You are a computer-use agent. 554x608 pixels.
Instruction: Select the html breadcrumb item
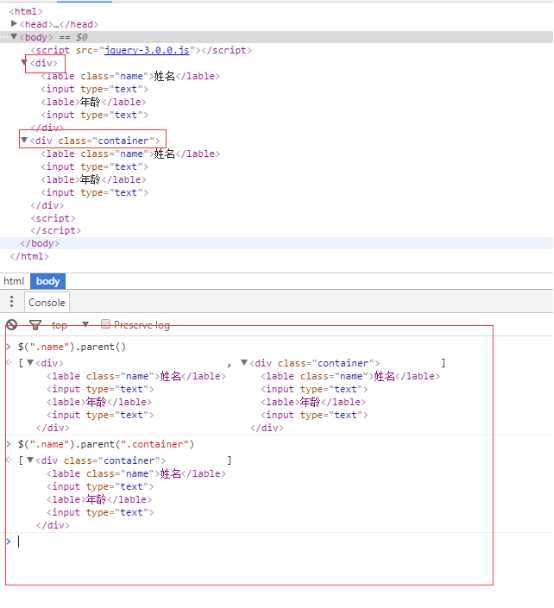tap(14, 281)
